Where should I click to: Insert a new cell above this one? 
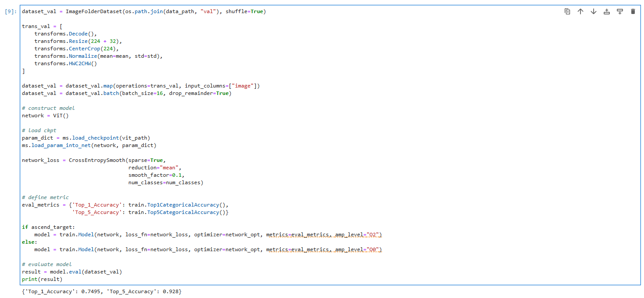click(x=607, y=11)
